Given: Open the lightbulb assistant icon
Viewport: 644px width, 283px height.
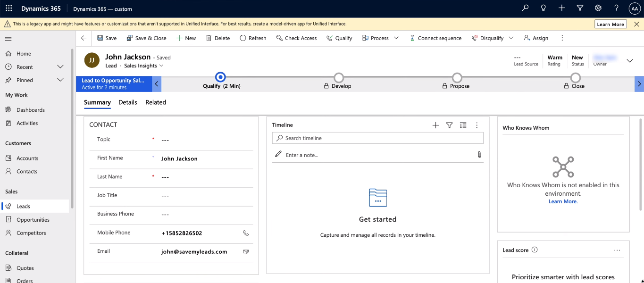Looking at the screenshot, I should pyautogui.click(x=544, y=8).
